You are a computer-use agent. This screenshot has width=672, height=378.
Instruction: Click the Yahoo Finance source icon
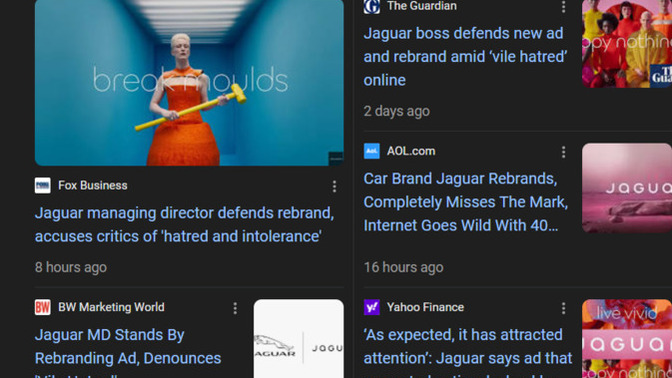click(372, 307)
